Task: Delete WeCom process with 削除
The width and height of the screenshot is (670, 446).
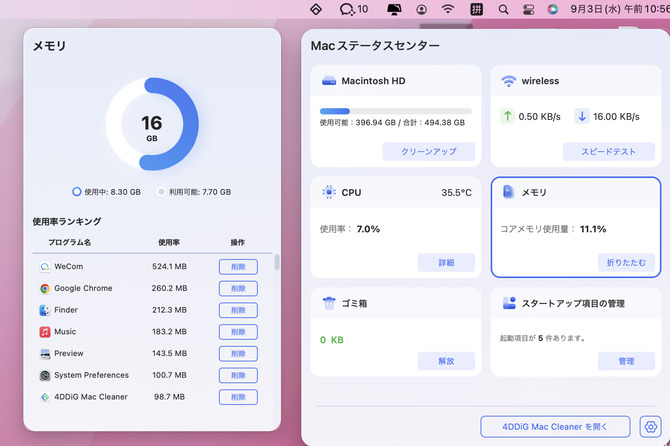Action: coord(238,267)
